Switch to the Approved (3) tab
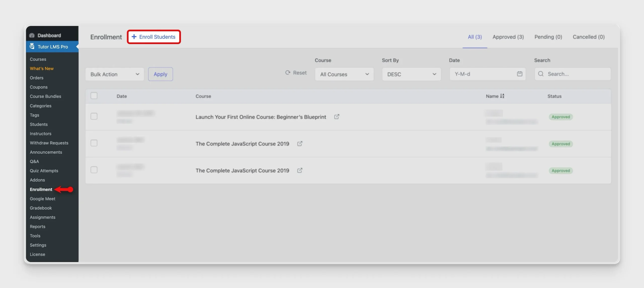 508,37
